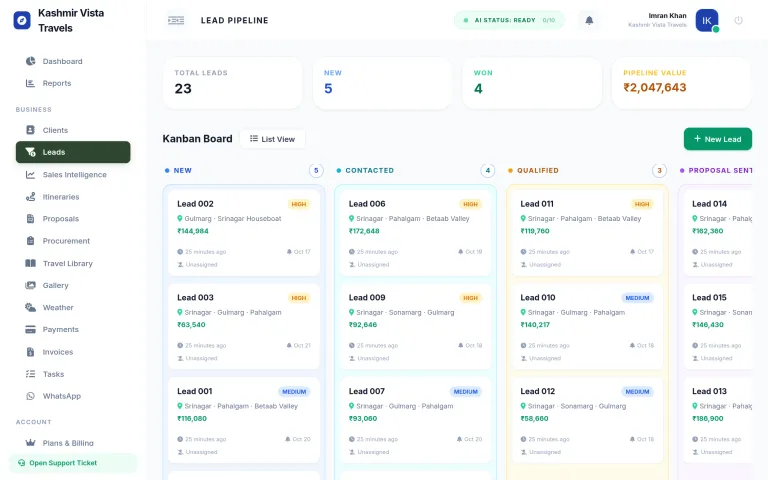Open the Lead 011 card title
This screenshot has width=768, height=480.
(x=537, y=204)
